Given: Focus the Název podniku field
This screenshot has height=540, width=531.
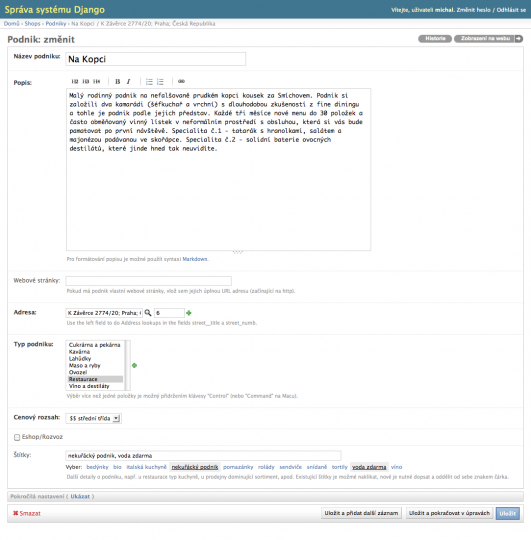Looking at the screenshot, I should (156, 59).
